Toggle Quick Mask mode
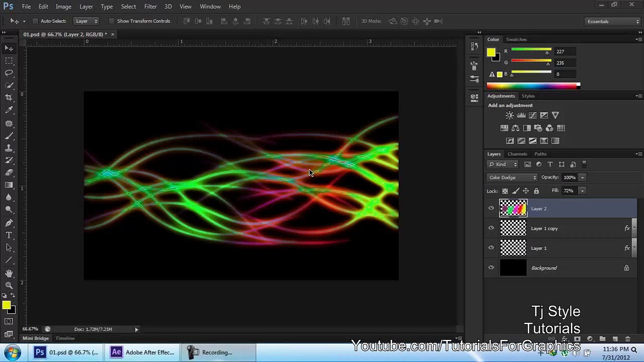644x362 pixels. (x=9, y=321)
